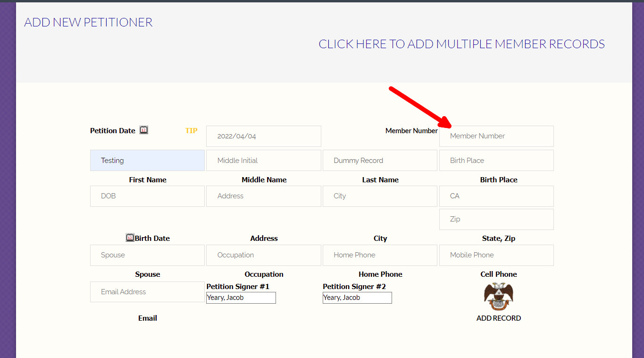This screenshot has width=644, height=358.
Task: Click the Petition Date field showing 2022/04/04
Action: pyautogui.click(x=263, y=136)
